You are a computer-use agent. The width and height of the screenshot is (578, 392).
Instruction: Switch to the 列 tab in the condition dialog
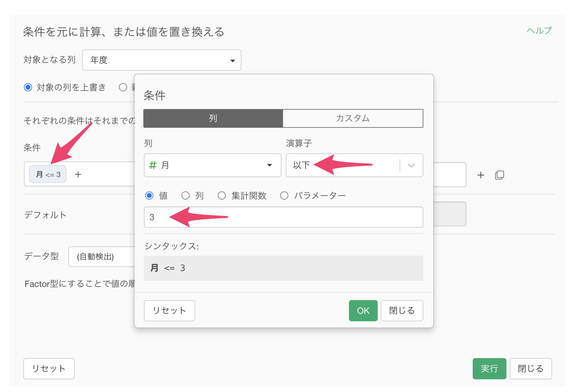point(213,118)
